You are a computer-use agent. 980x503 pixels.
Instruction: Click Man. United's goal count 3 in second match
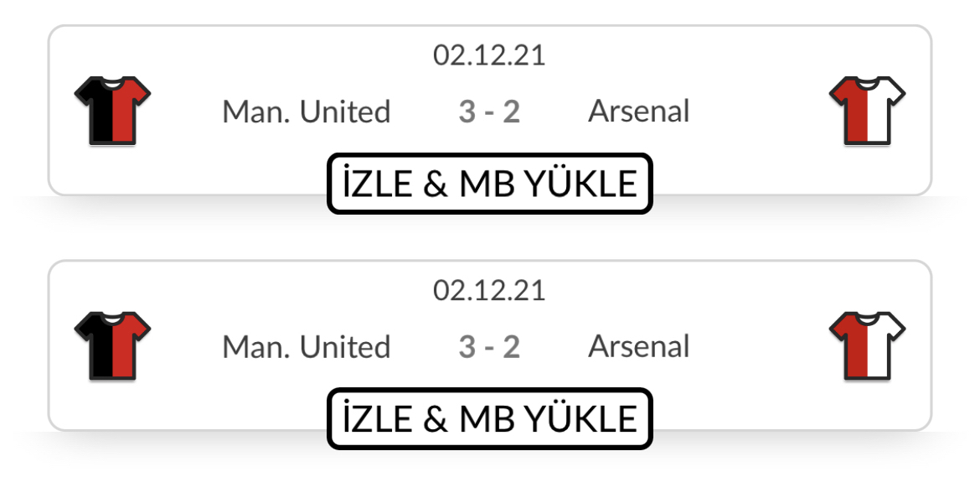(x=467, y=347)
